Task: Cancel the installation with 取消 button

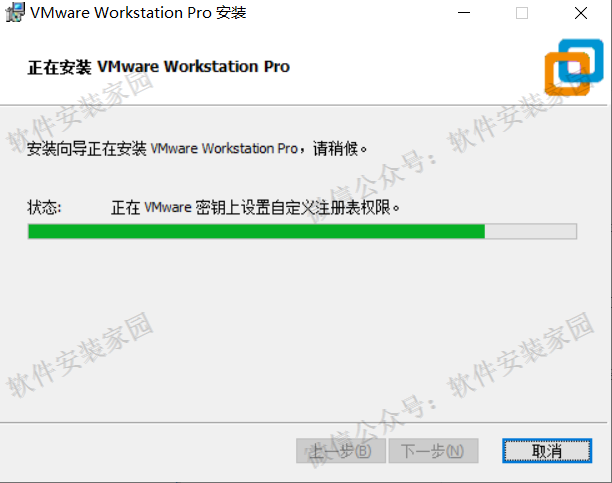Action: pyautogui.click(x=547, y=451)
